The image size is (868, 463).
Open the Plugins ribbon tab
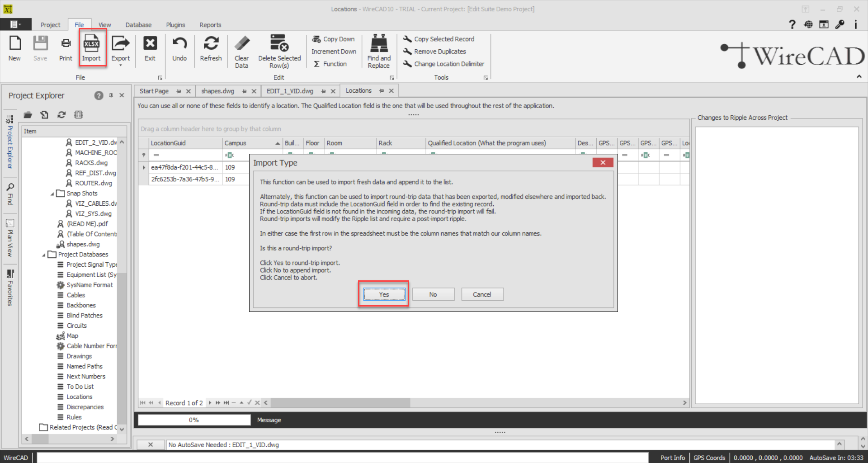pos(175,25)
